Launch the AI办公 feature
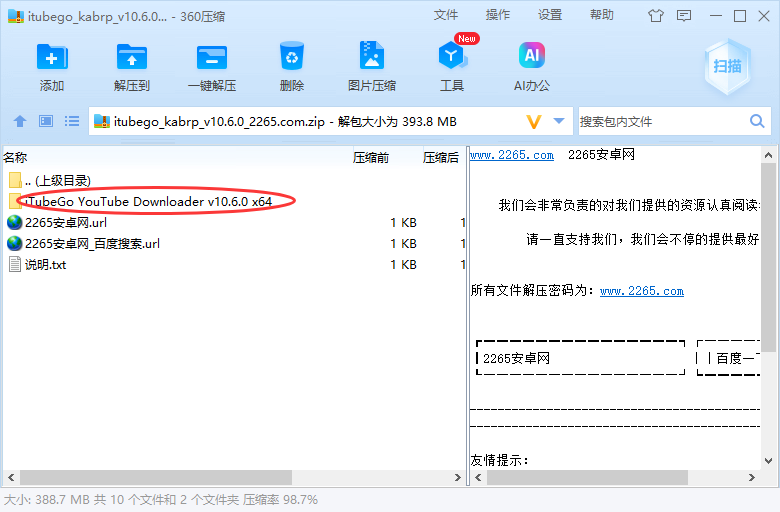 pos(532,55)
